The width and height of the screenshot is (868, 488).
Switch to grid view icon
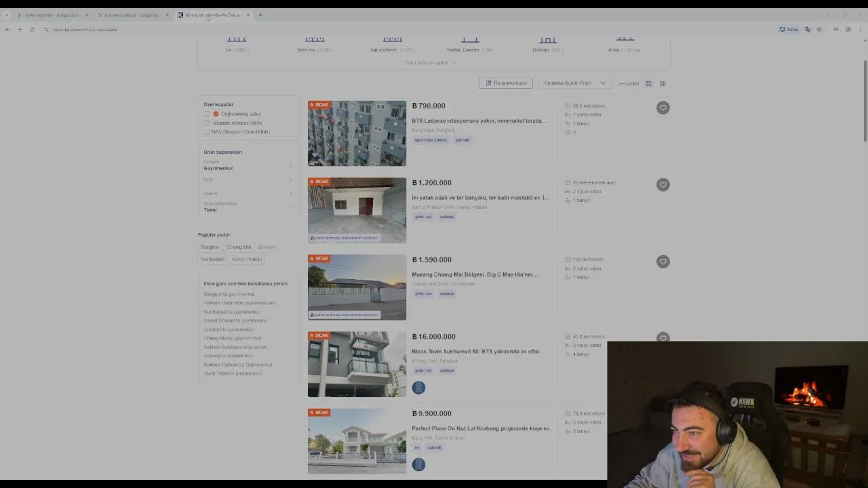[663, 83]
